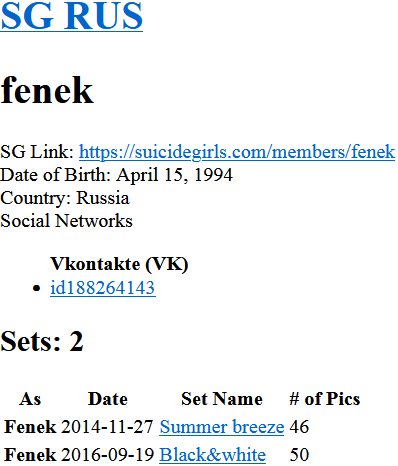Click the Social Networks label

(x=66, y=221)
